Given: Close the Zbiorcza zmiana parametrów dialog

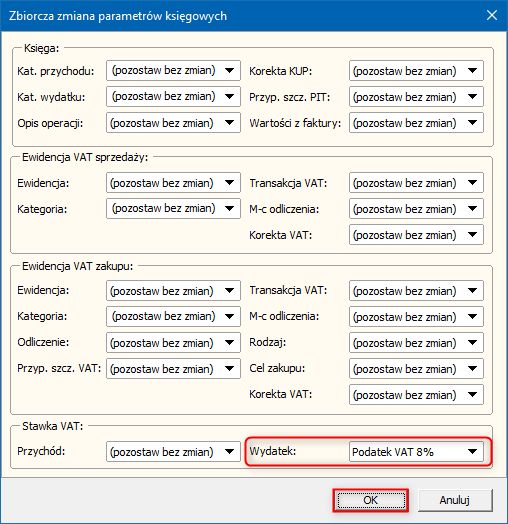Looking at the screenshot, I should [492, 15].
